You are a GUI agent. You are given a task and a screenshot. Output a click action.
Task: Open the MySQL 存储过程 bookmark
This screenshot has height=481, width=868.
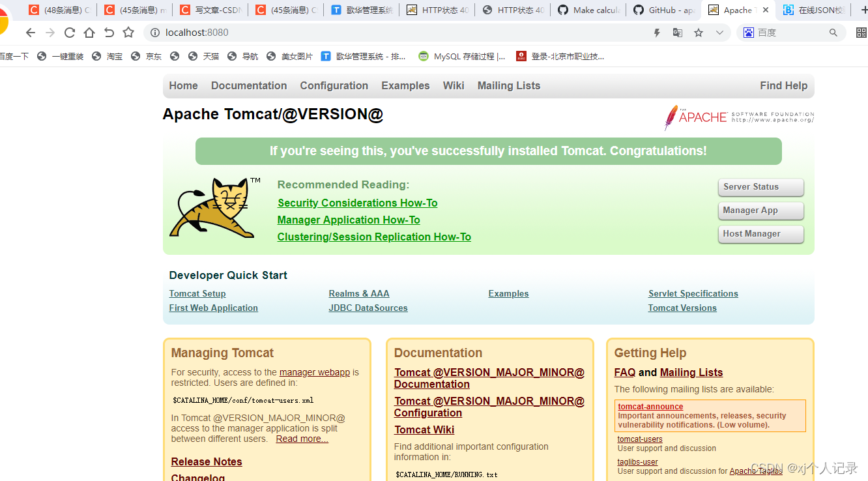pos(462,57)
